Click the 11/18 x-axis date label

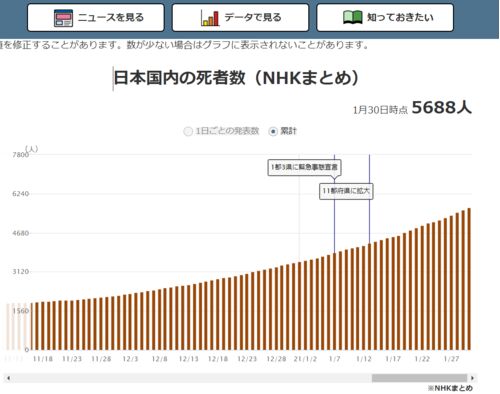[x=43, y=359]
